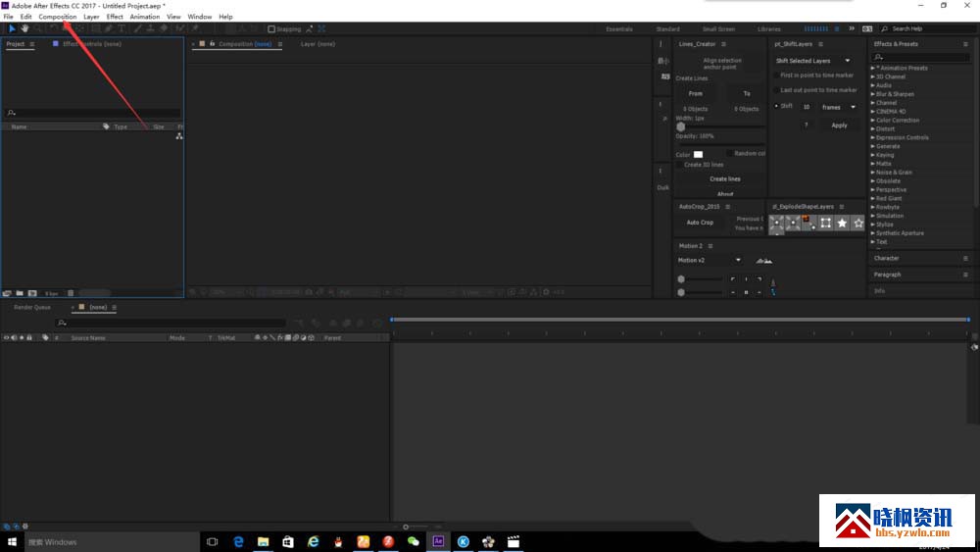Screen dimensions: 980x552
Task: Open the Motion v2 dropdown
Action: tap(710, 261)
